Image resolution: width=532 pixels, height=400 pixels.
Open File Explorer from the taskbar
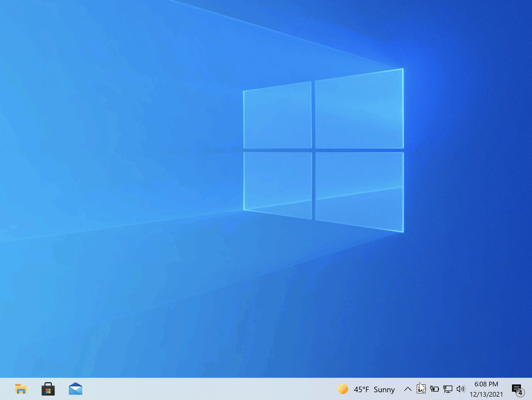click(21, 389)
